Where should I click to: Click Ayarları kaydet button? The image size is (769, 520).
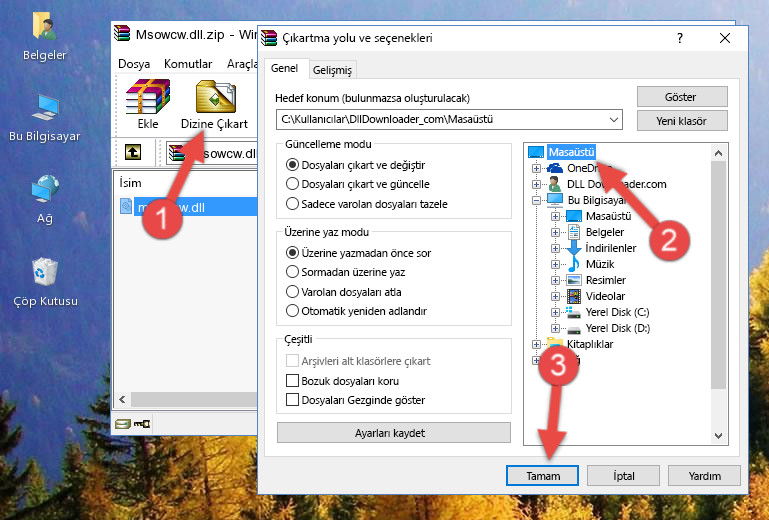click(x=393, y=433)
